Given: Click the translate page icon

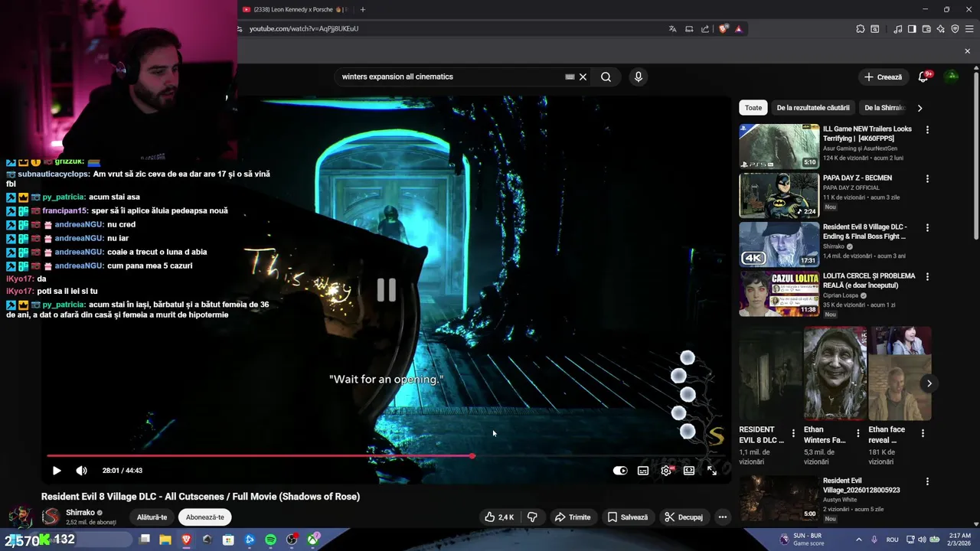Looking at the screenshot, I should tap(672, 29).
